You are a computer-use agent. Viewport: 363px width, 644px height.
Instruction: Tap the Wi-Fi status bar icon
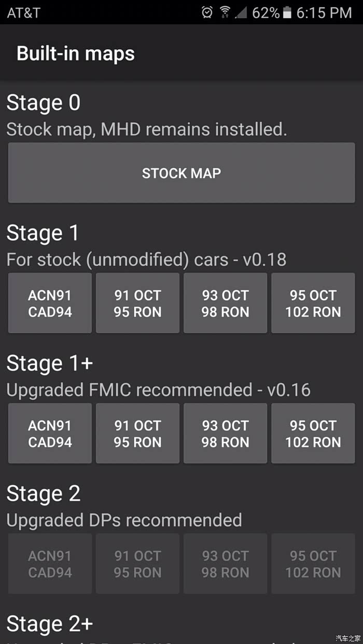225,12
